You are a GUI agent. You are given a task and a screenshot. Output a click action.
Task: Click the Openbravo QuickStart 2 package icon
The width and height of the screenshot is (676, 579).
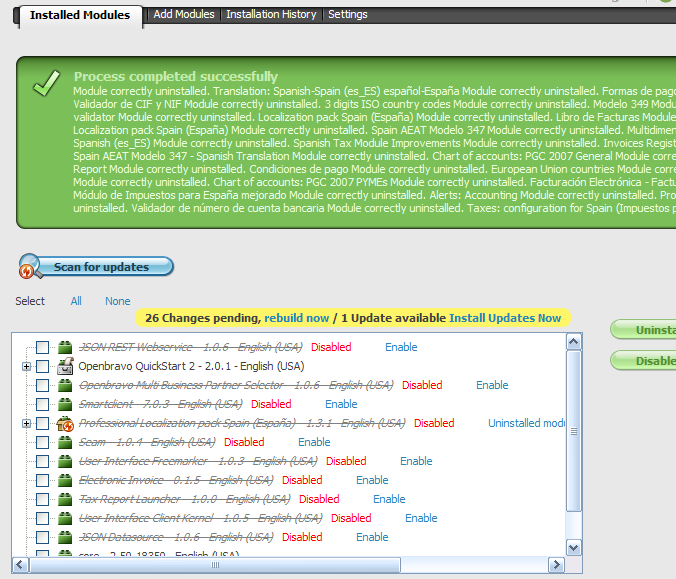point(65,366)
